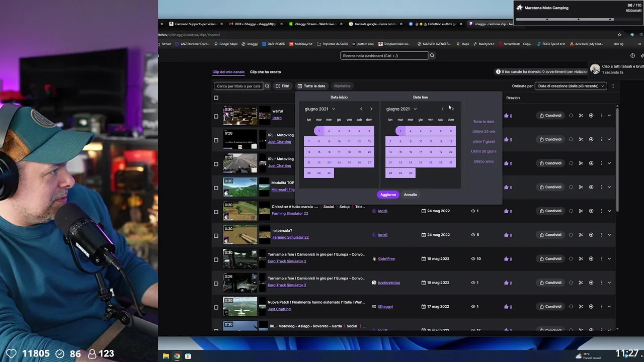Click the dashboard search magnifier icon
The image size is (644, 362).
[x=432, y=56]
